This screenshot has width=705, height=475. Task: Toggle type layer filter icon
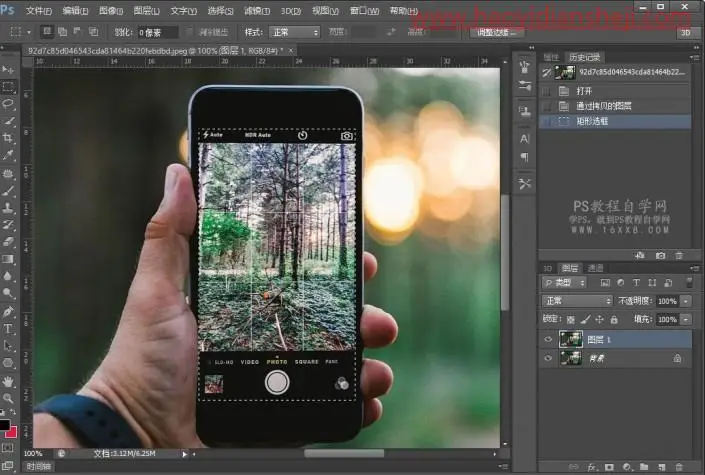click(636, 282)
